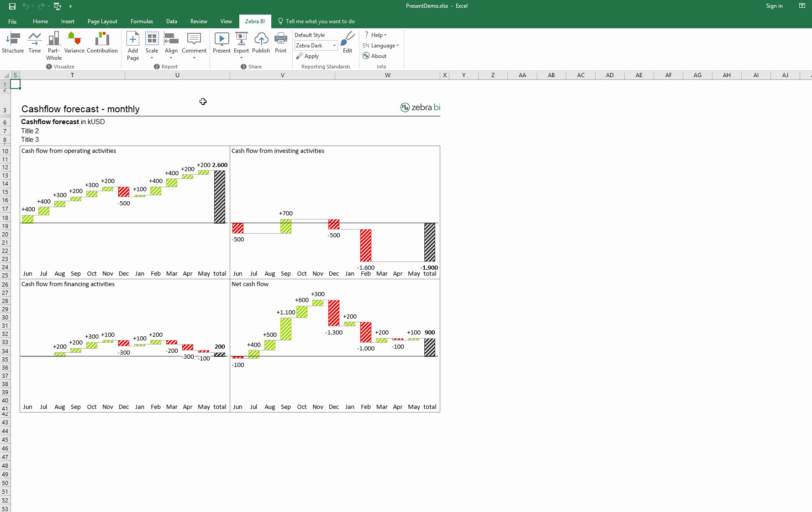This screenshot has width=812, height=512.
Task: Print the Zebra BI report
Action: coord(280,43)
